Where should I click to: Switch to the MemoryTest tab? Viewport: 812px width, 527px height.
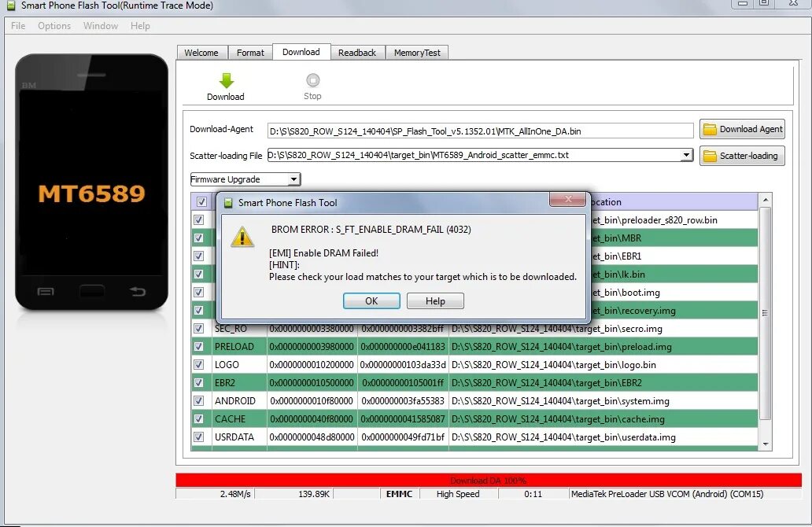(x=417, y=53)
